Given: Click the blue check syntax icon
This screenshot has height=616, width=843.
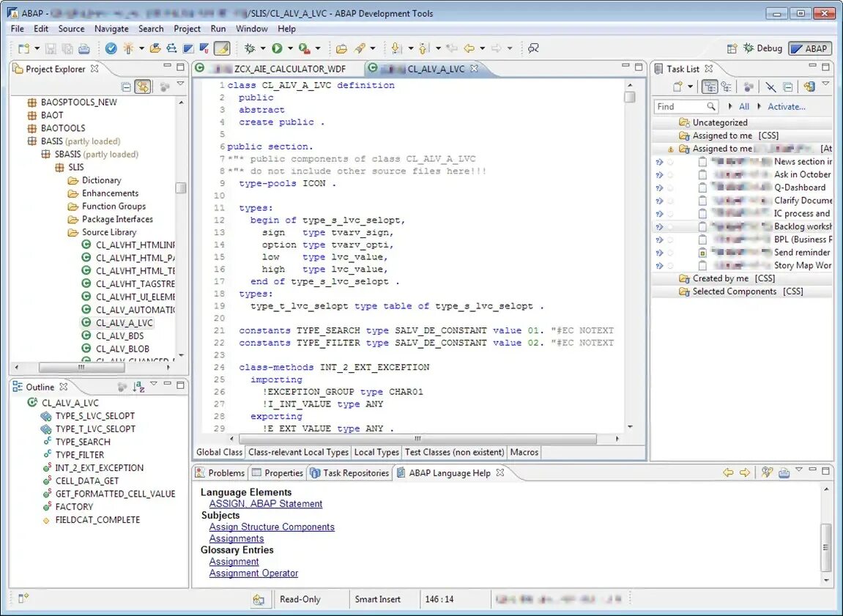Looking at the screenshot, I should (x=111, y=49).
